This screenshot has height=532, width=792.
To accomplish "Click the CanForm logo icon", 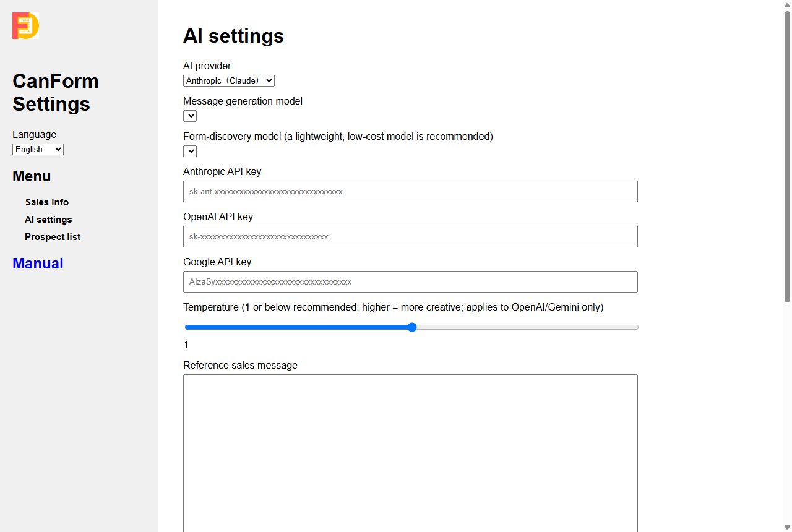I will coord(25,25).
